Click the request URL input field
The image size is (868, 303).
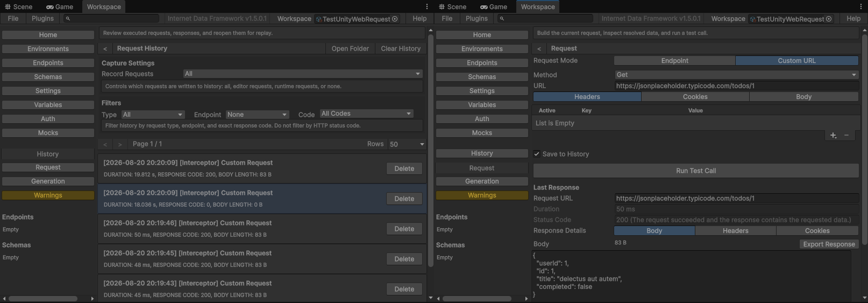click(x=736, y=86)
